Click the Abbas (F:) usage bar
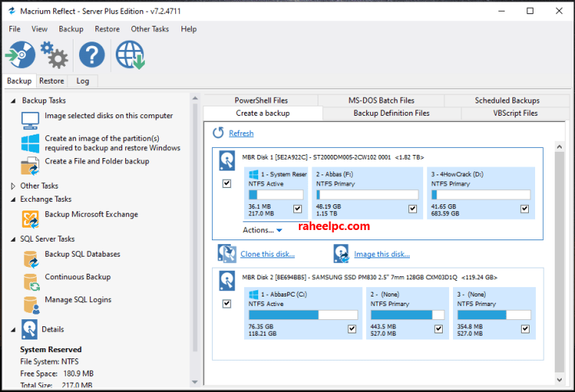This screenshot has height=392, width=575. [367, 194]
